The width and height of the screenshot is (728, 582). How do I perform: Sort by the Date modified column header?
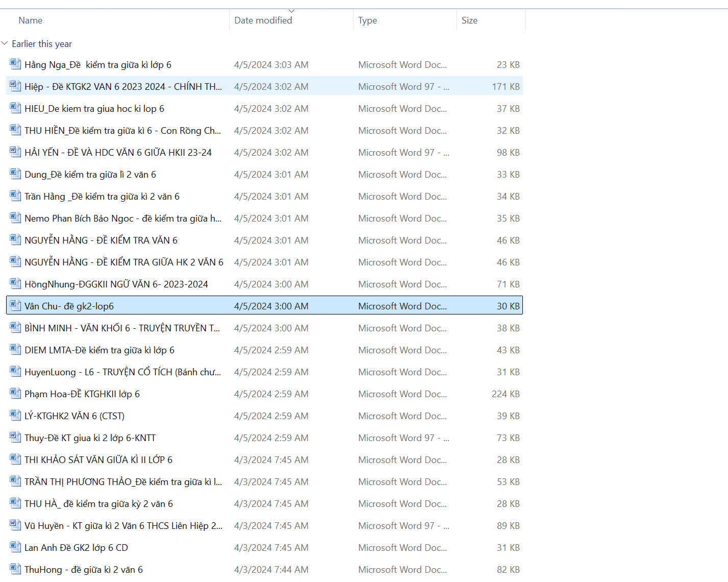(263, 20)
